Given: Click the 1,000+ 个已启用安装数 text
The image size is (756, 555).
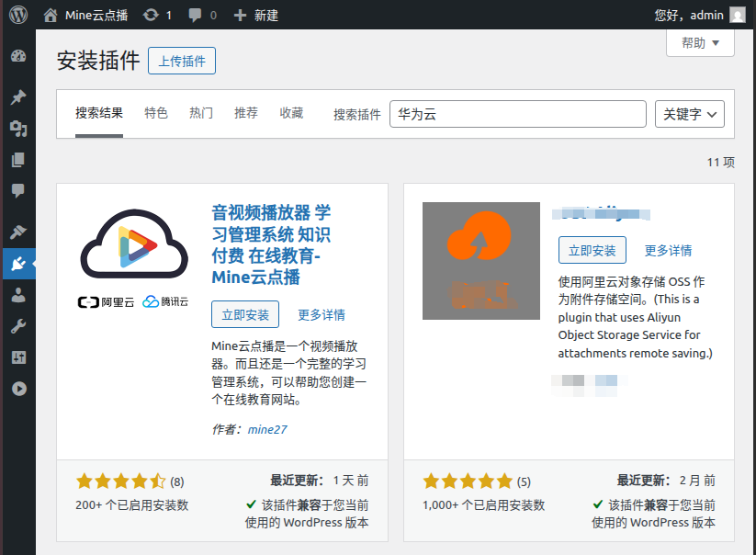Looking at the screenshot, I should (x=483, y=504).
